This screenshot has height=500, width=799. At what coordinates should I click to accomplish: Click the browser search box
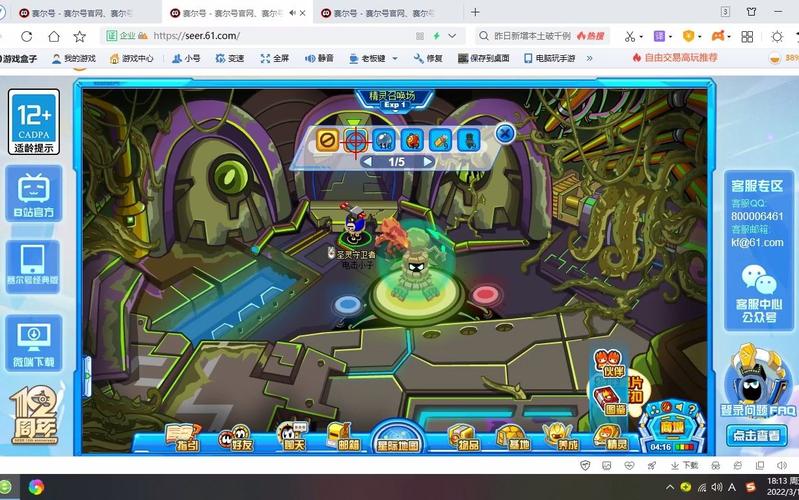coord(543,36)
